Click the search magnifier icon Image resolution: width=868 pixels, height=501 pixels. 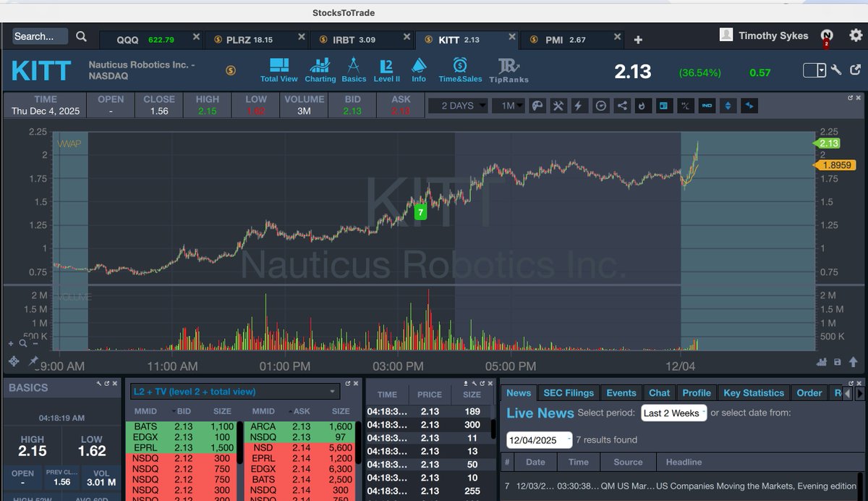click(x=82, y=36)
